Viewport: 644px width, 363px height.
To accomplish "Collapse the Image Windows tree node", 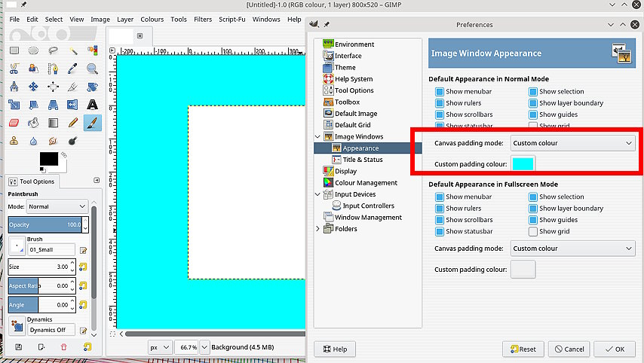I will pos(318,136).
